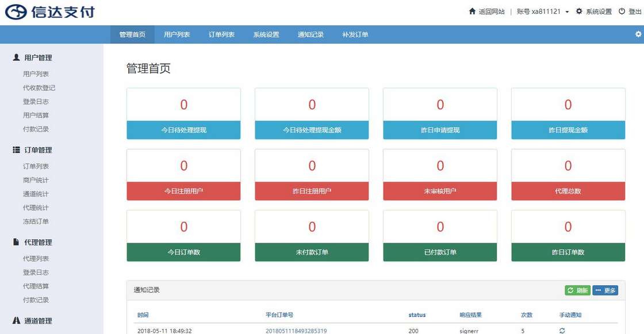Open 登录日志 under 代理管理
Image resolution: width=644 pixels, height=334 pixels.
coord(36,272)
